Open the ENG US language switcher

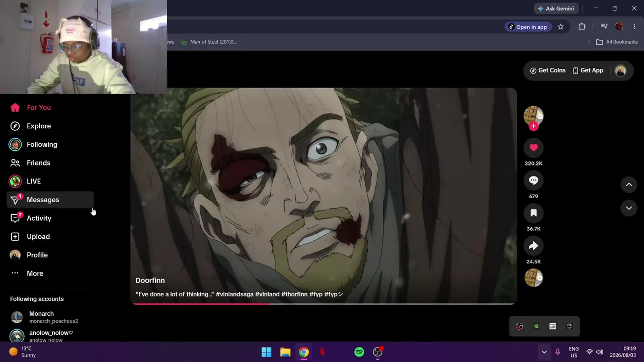574,352
